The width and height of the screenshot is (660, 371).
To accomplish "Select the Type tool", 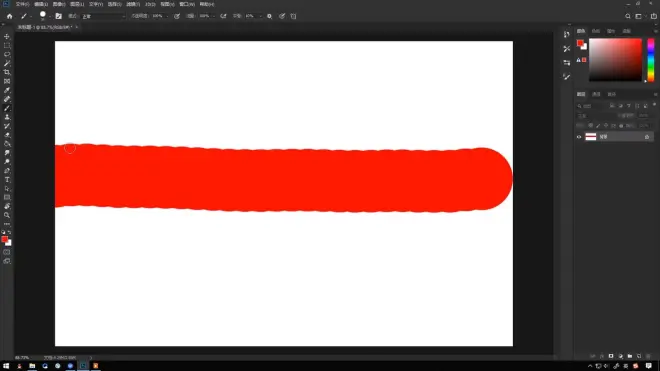I will [7, 180].
